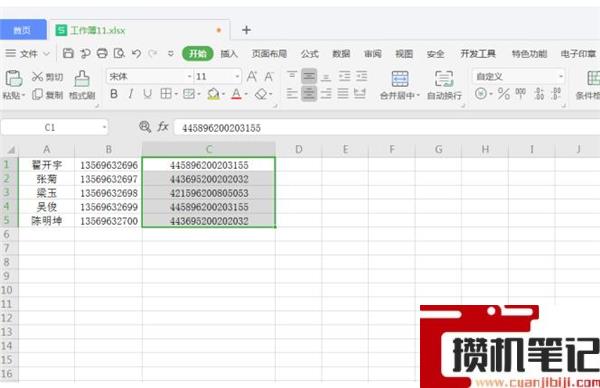Image resolution: width=600 pixels, height=388 pixels.
Task: Click the fx insert function icon
Action: tap(163, 126)
